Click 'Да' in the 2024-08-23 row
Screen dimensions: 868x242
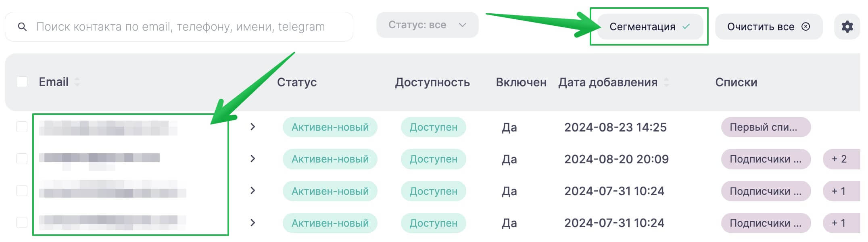(509, 127)
